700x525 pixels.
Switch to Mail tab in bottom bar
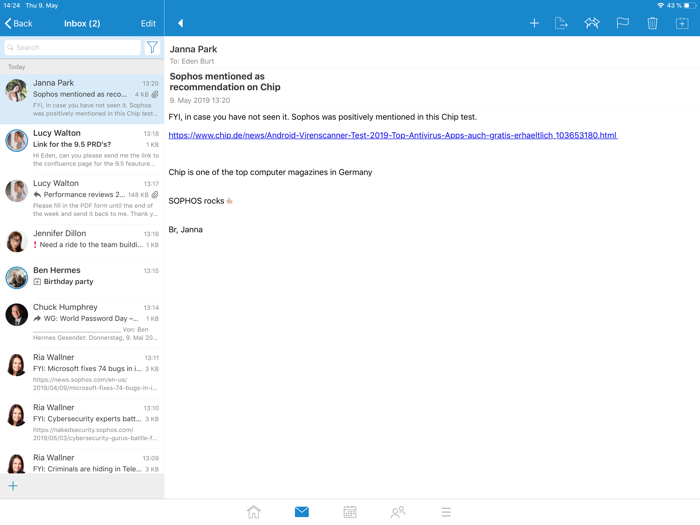click(x=302, y=512)
